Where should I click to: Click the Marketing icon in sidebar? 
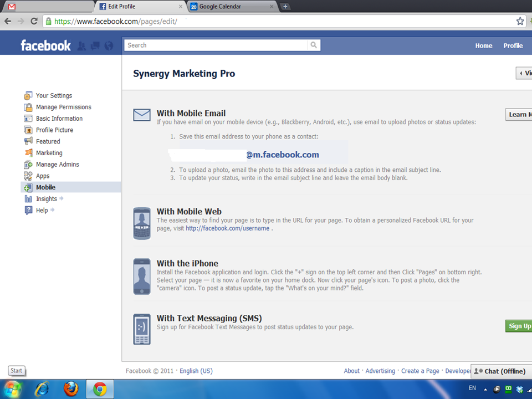tap(28, 153)
